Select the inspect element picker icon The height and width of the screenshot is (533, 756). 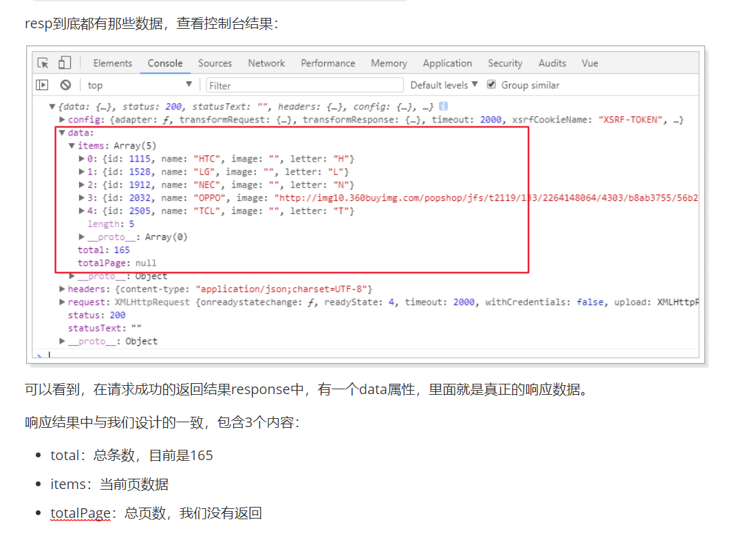43,63
